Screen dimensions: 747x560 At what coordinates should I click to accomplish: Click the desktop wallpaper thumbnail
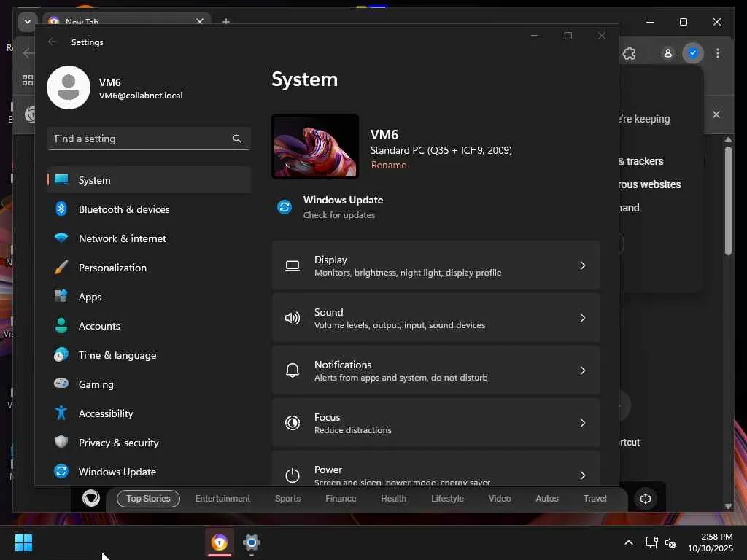tap(315, 146)
